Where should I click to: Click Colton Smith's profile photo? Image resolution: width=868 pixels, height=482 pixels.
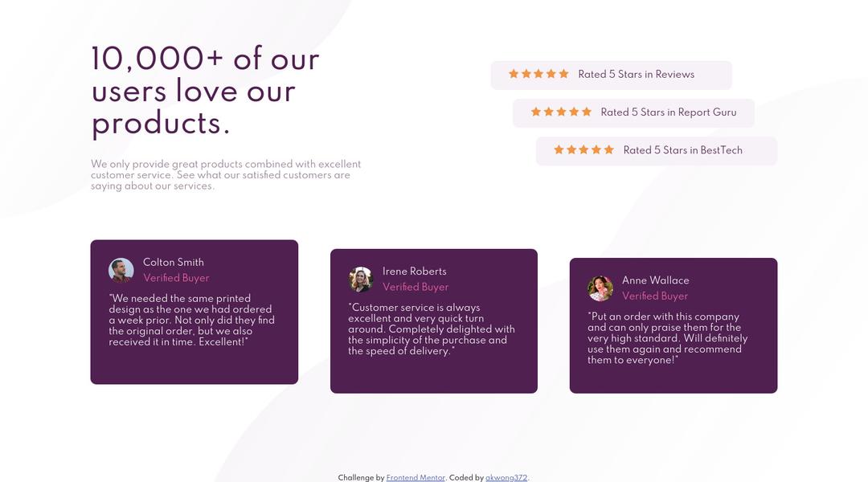click(x=121, y=270)
